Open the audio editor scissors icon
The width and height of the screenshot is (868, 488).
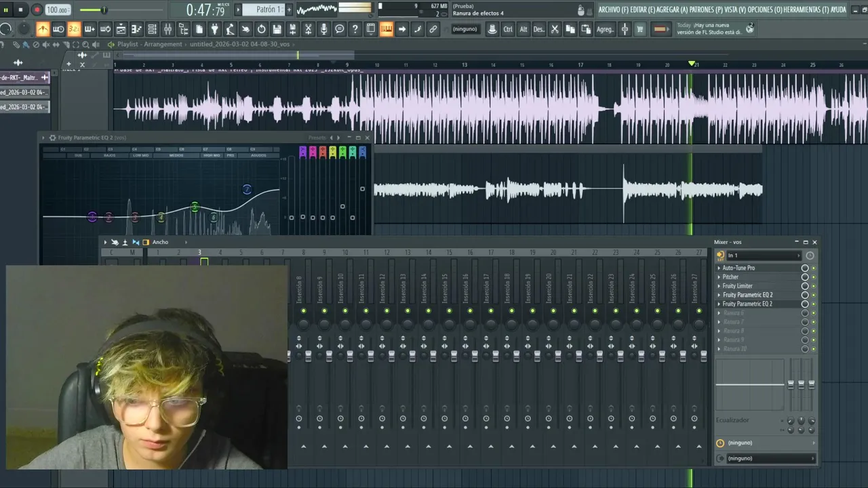point(308,29)
